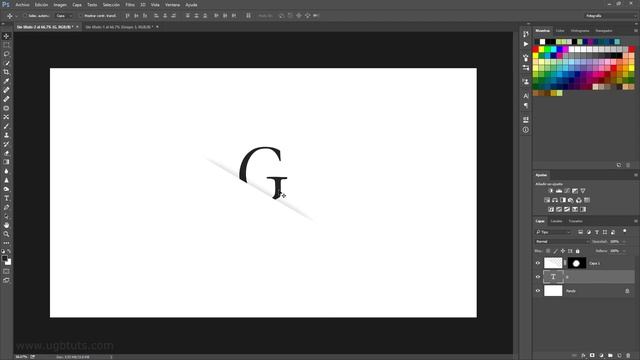The image size is (640, 360).
Task: Select the Pen tool
Action: (x=6, y=207)
